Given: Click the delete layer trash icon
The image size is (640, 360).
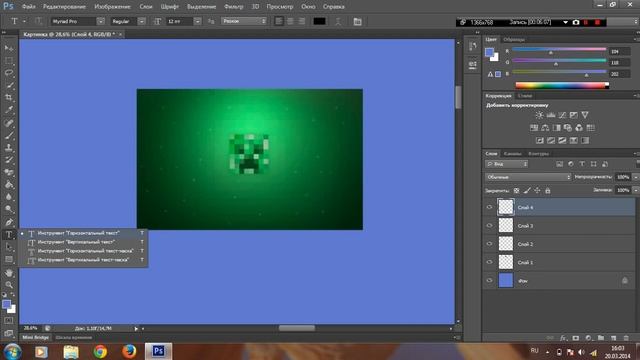Looking at the screenshot, I should click(626, 338).
